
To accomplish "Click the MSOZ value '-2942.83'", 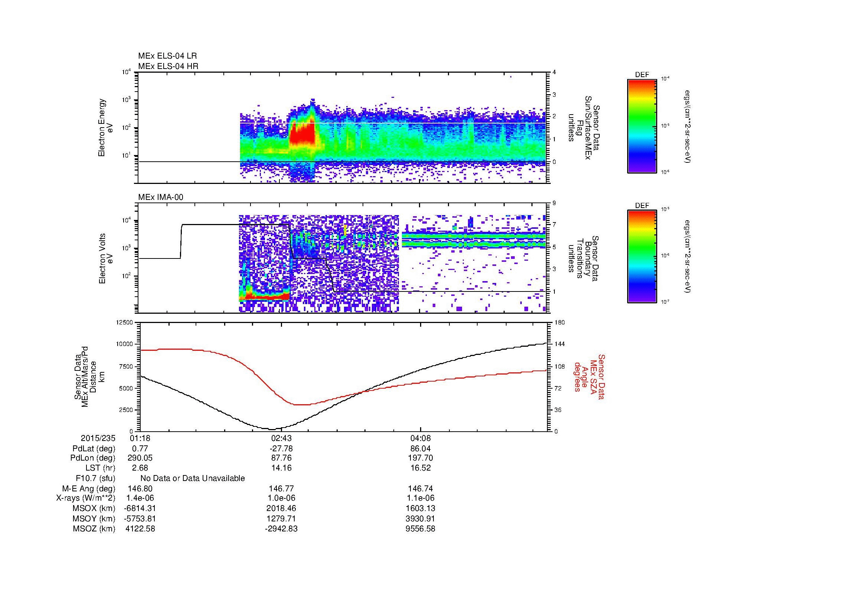I will [281, 529].
